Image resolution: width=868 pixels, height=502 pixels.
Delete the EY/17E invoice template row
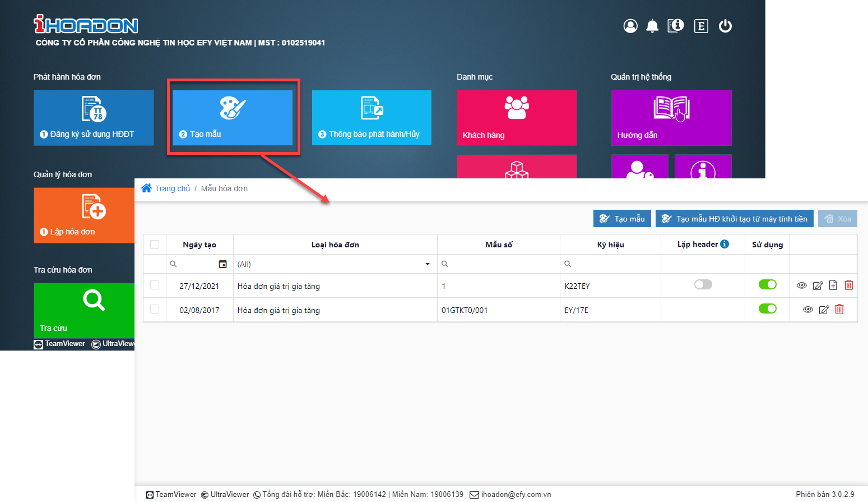[839, 310]
